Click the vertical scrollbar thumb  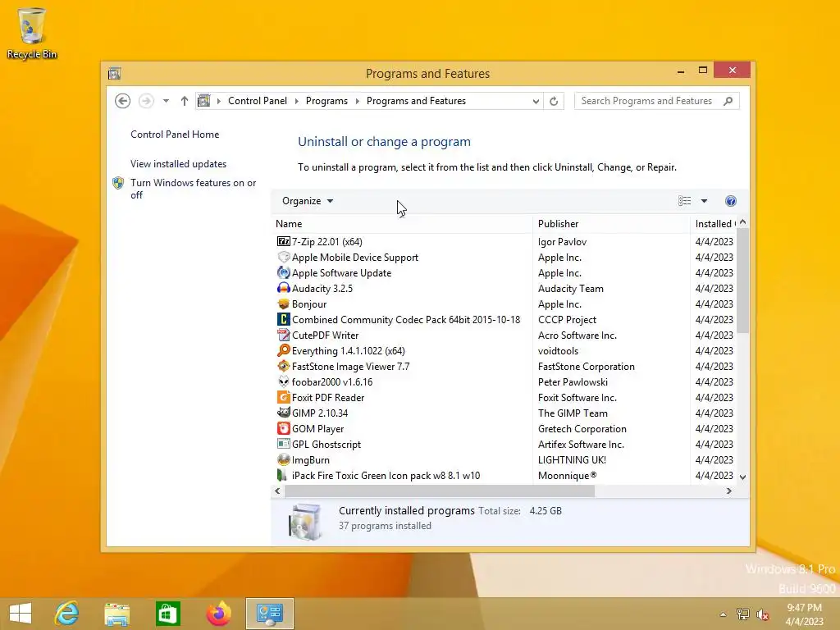coord(742,281)
